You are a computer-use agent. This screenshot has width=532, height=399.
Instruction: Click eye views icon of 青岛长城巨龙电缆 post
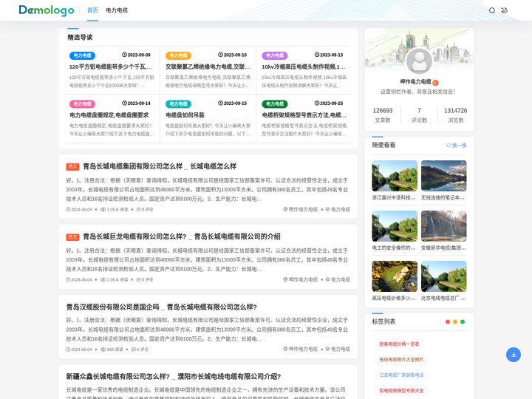[x=103, y=279]
